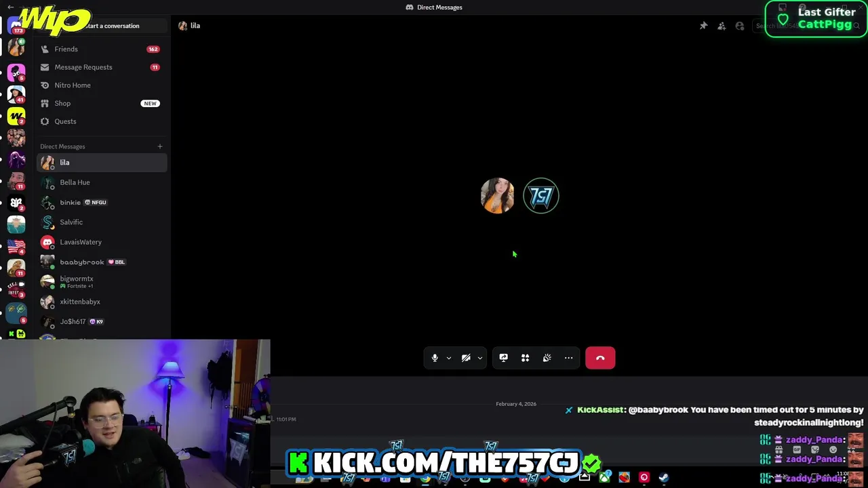This screenshot has width=868, height=488.
Task: Share your screen in the call
Action: (503, 358)
